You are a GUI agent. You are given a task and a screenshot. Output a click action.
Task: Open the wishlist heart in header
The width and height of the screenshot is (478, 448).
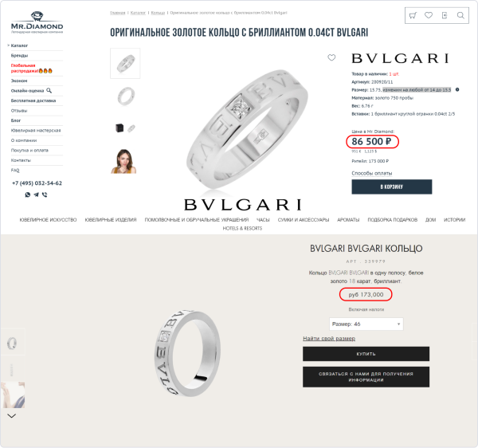[429, 15]
